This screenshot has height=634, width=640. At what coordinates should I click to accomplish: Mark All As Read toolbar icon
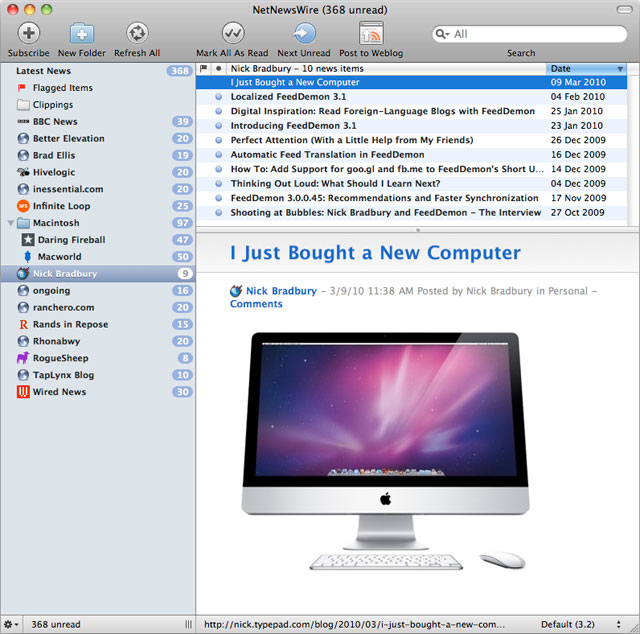[x=233, y=33]
